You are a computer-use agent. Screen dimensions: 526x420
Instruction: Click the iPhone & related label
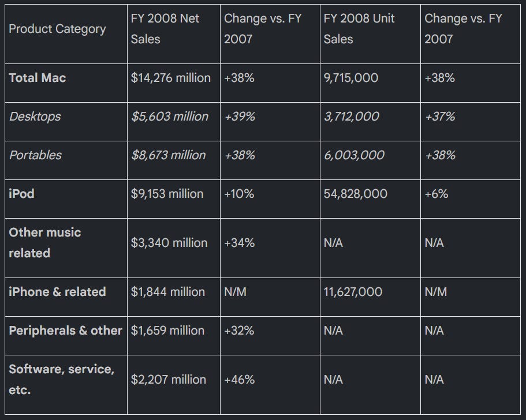coord(57,291)
